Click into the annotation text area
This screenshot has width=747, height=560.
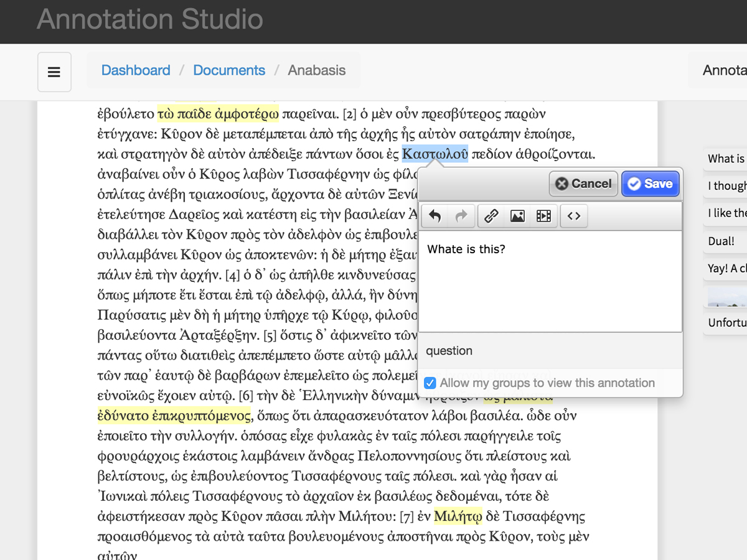(x=550, y=283)
